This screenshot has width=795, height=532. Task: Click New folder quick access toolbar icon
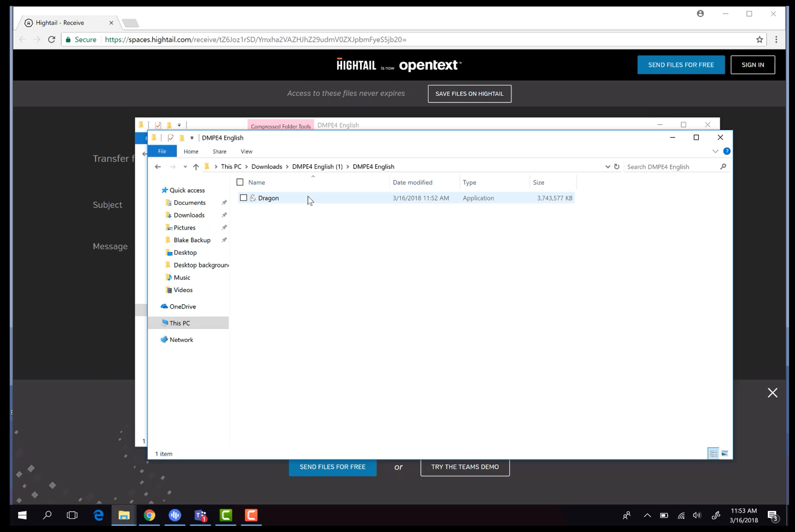pos(182,138)
